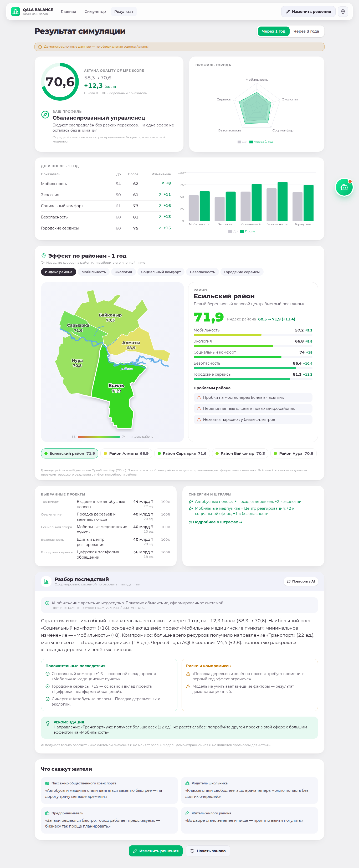Click Начать заново button
Viewport: 359px width, 868px height.
point(208,851)
